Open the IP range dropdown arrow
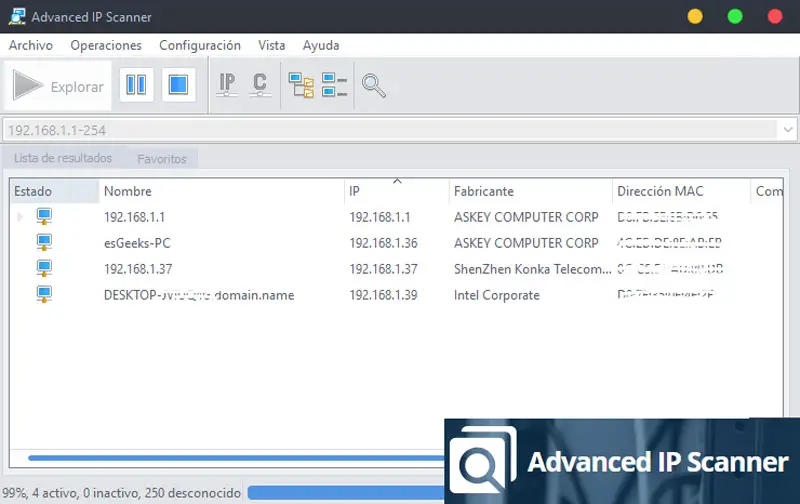800x504 pixels. pyautogui.click(x=788, y=130)
